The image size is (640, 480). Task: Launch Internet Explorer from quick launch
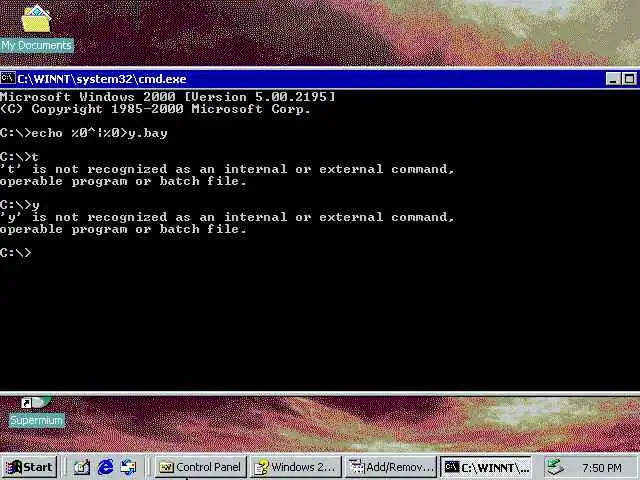pyautogui.click(x=105, y=467)
